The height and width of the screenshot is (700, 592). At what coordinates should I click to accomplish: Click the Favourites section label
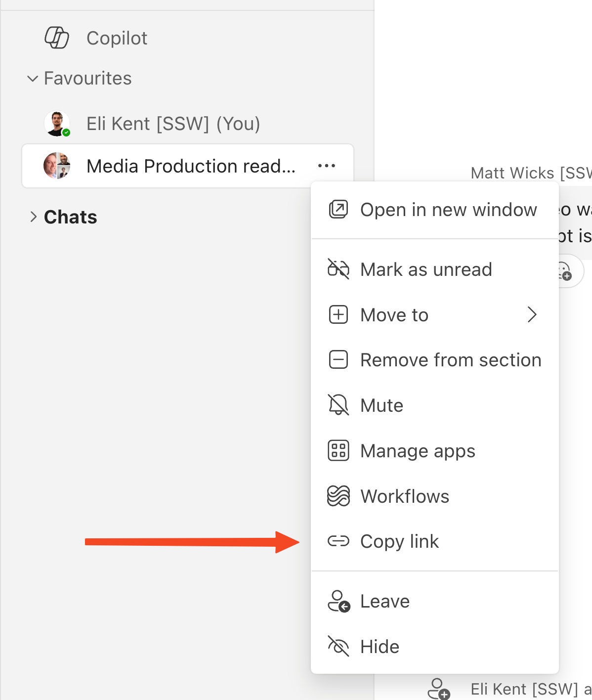(88, 78)
